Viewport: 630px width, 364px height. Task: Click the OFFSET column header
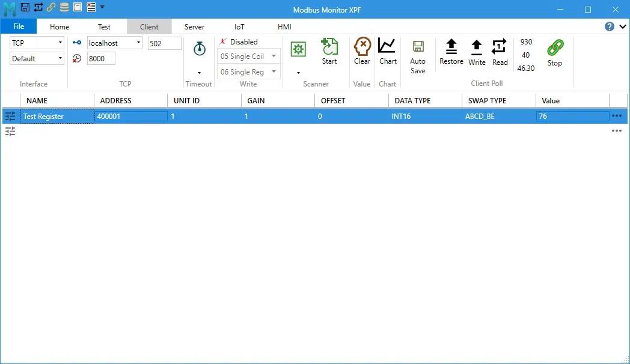point(351,100)
